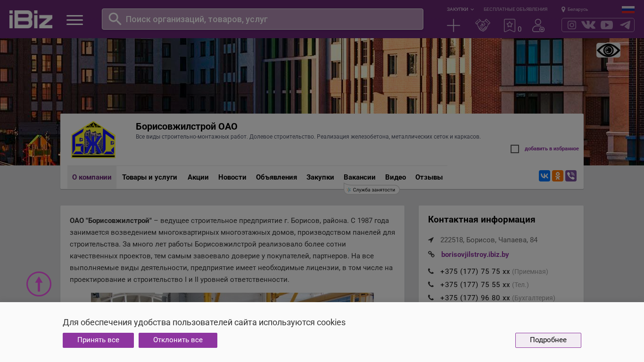
Task: Open Telegram icon in header
Action: pyautogui.click(x=625, y=25)
